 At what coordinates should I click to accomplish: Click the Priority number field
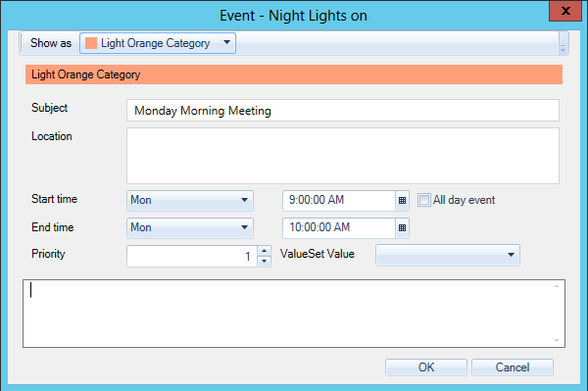click(192, 257)
